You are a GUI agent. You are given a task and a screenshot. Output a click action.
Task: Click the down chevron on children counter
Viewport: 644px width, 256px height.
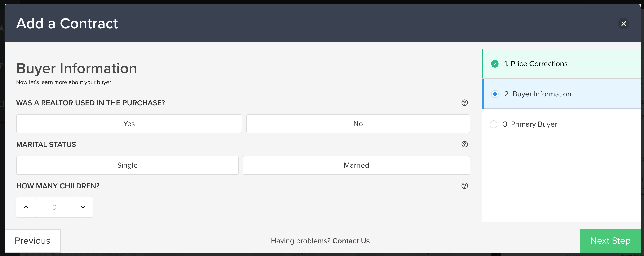coord(83,207)
